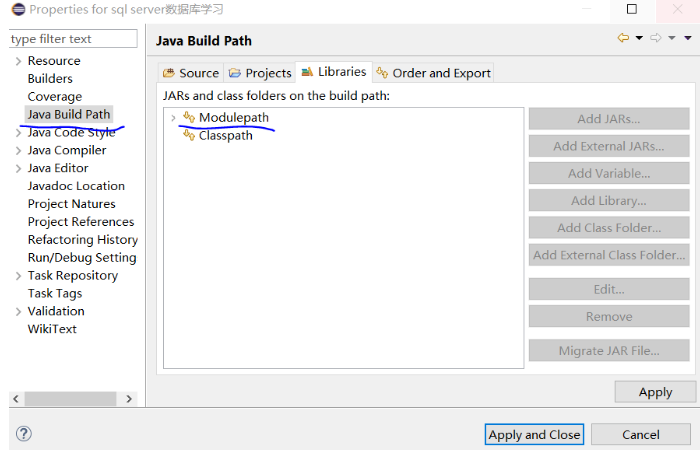
Task: Expand the Resource tree item
Action: point(18,61)
